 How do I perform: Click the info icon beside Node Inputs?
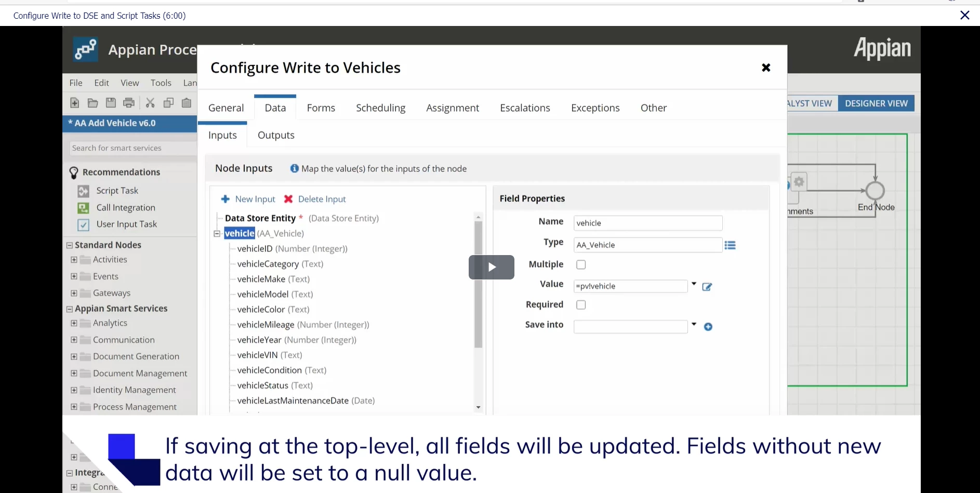295,168
